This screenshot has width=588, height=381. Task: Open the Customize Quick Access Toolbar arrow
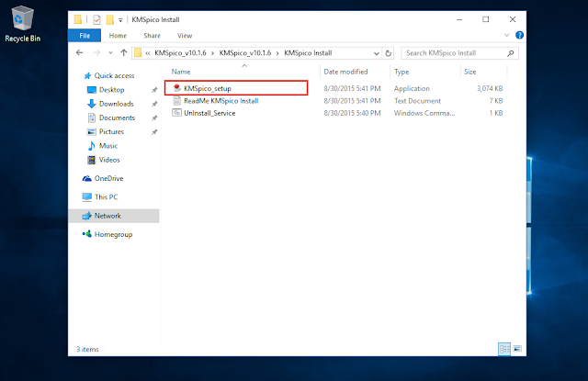(120, 20)
